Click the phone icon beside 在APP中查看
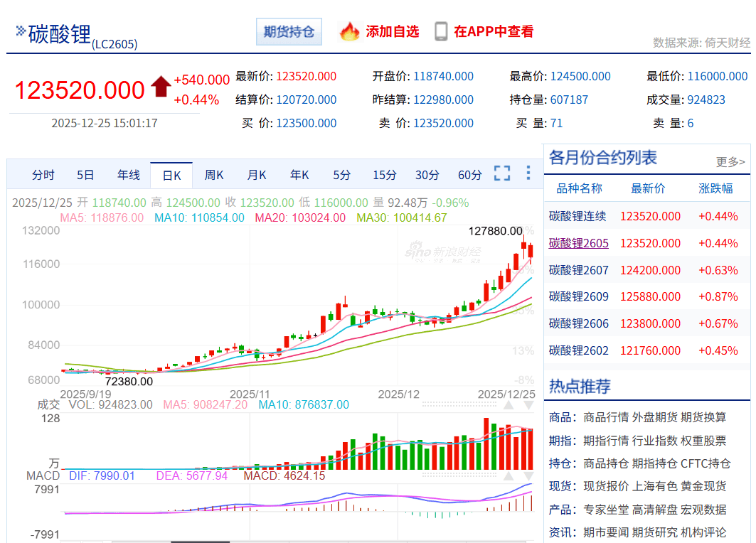This screenshot has width=756, height=543. pos(441,31)
